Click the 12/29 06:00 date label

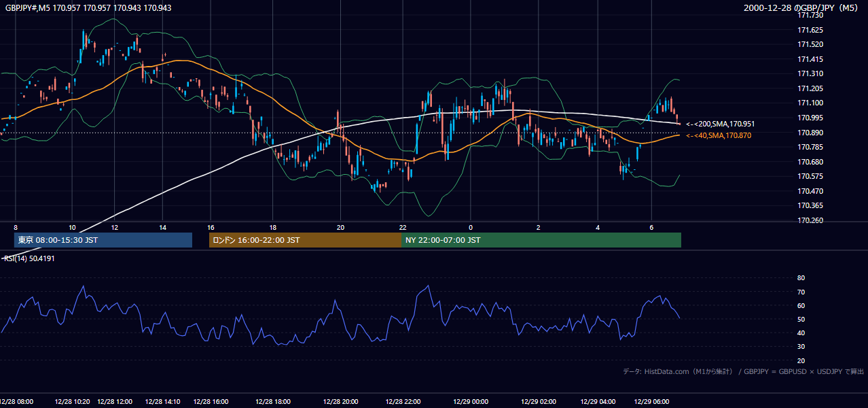pyautogui.click(x=651, y=402)
